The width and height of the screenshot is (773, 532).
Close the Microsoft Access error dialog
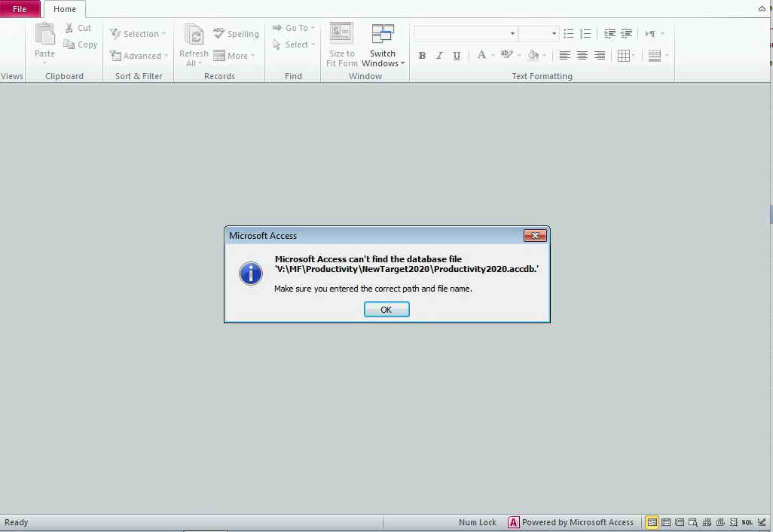535,236
